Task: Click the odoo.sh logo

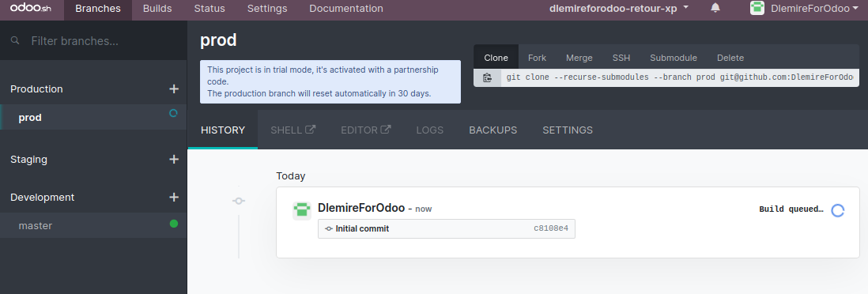Action: pos(31,8)
